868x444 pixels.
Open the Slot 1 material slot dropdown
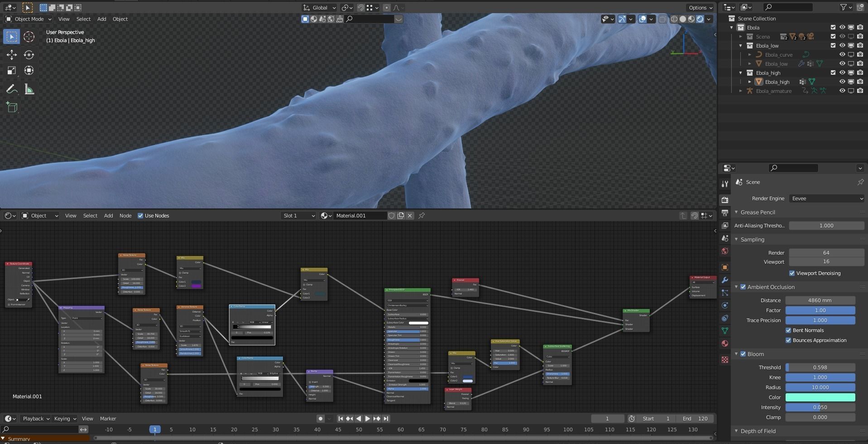coord(298,216)
